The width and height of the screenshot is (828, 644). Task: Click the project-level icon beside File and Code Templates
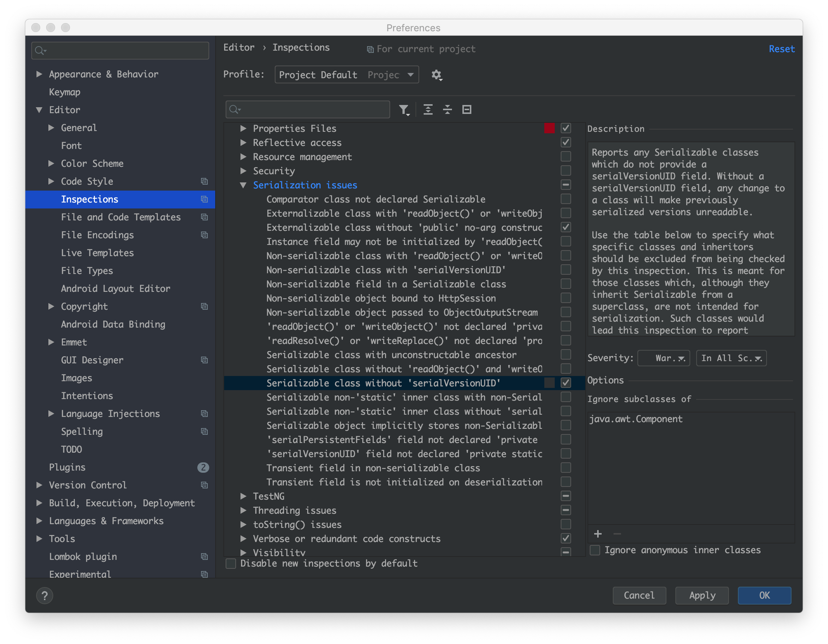204,217
